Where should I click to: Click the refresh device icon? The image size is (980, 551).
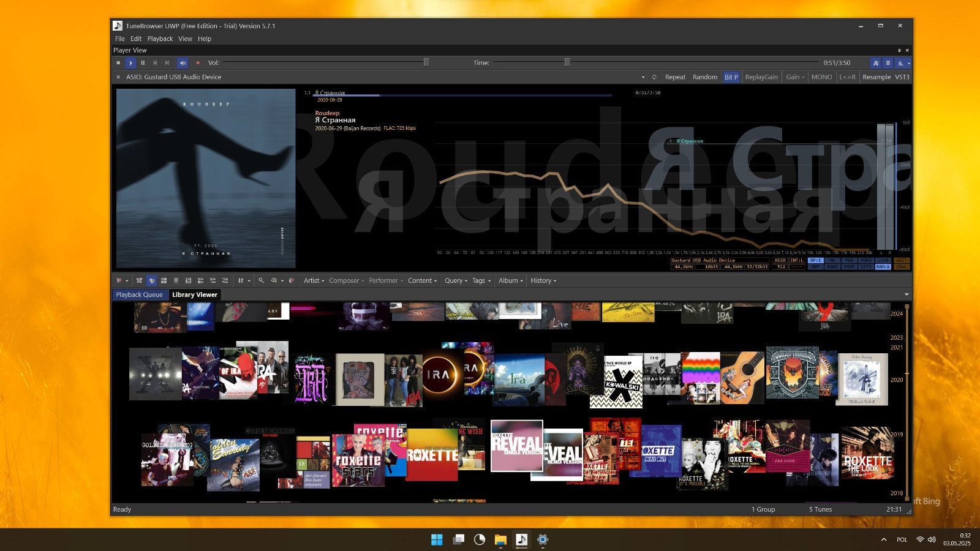click(654, 77)
